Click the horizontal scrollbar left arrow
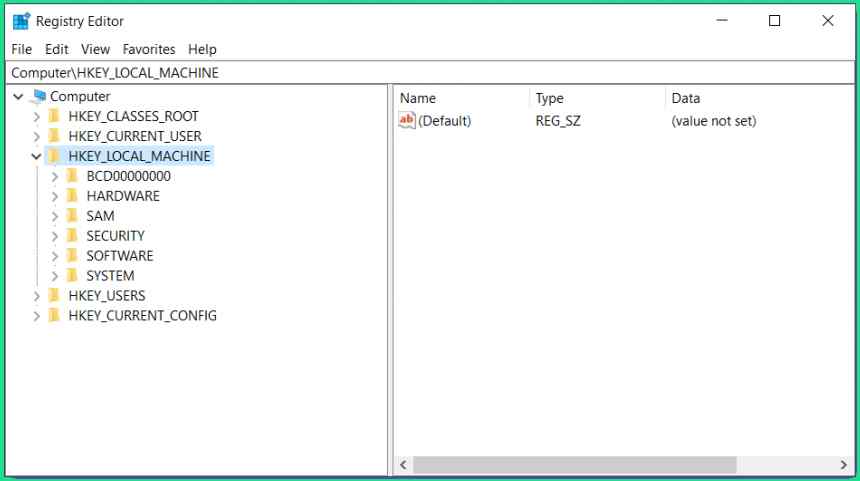The height and width of the screenshot is (481, 860). click(x=403, y=465)
